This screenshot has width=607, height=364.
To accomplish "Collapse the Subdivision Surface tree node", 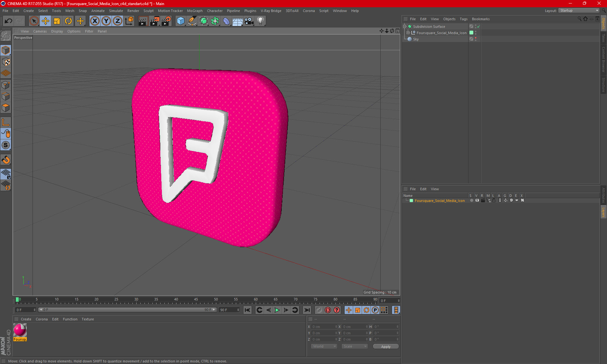I will click(404, 27).
